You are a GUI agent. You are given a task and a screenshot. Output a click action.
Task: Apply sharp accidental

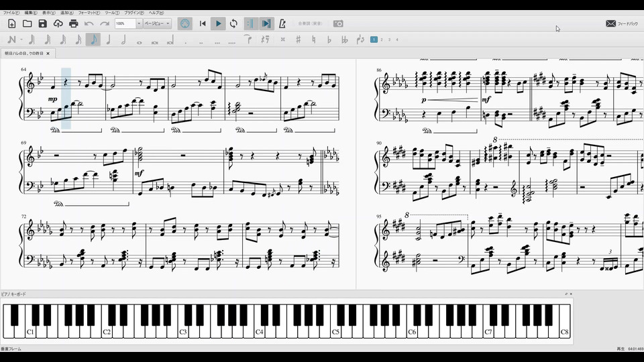click(x=298, y=40)
